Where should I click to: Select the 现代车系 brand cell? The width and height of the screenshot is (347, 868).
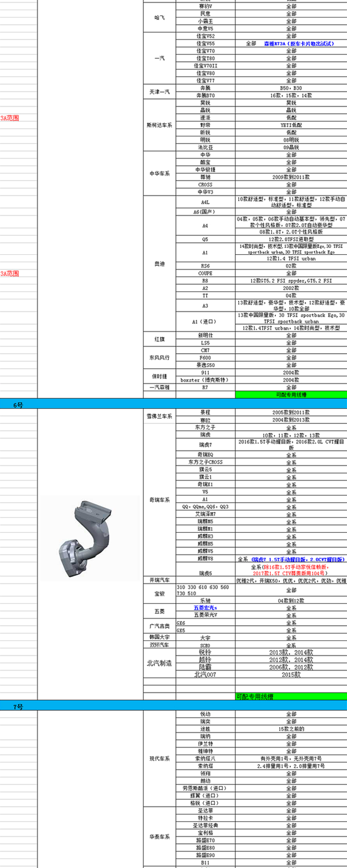(160, 759)
